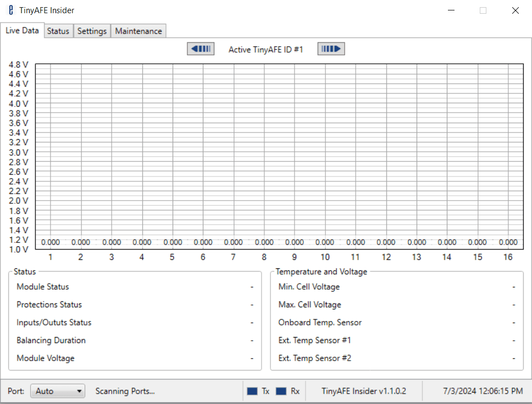Open the Maintenance tab
Image resolution: width=532 pixels, height=404 pixels.
click(x=138, y=31)
